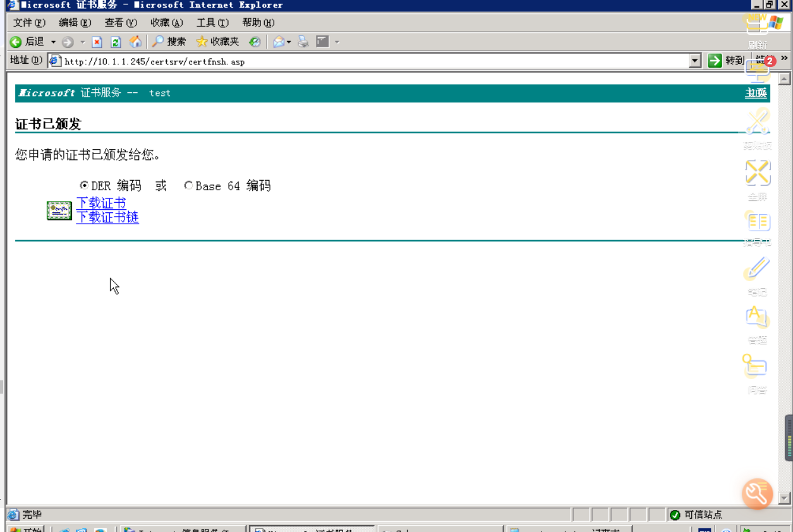Open the 帮助 menu
The width and height of the screenshot is (793, 532).
258,23
